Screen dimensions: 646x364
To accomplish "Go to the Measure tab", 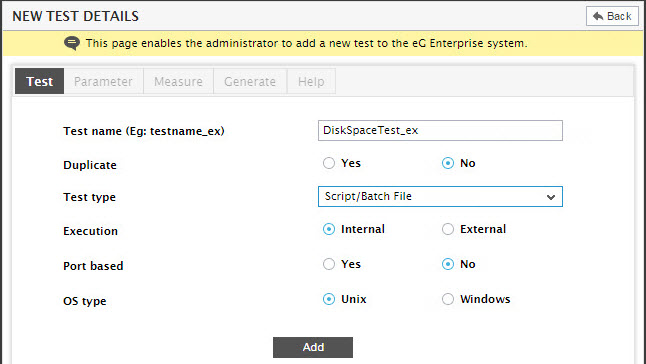I will [x=178, y=81].
